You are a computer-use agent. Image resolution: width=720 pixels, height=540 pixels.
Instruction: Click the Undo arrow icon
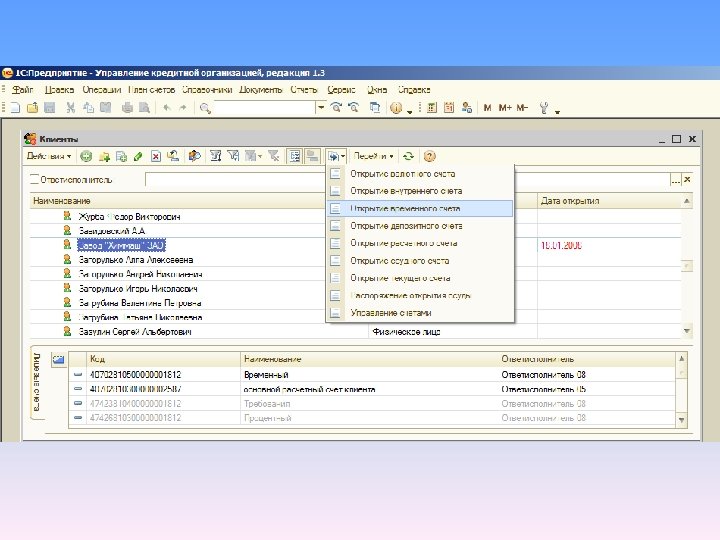click(167, 107)
